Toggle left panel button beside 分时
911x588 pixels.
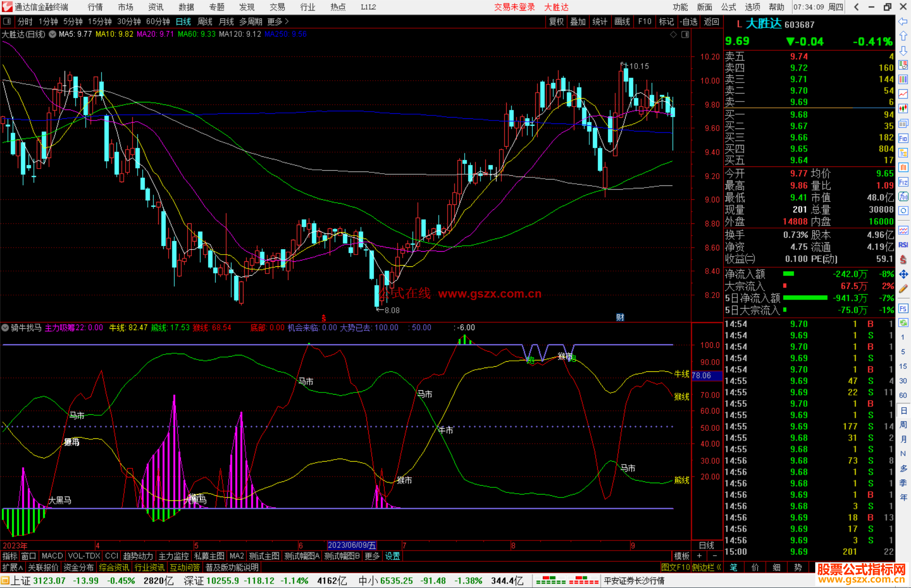coord(7,21)
